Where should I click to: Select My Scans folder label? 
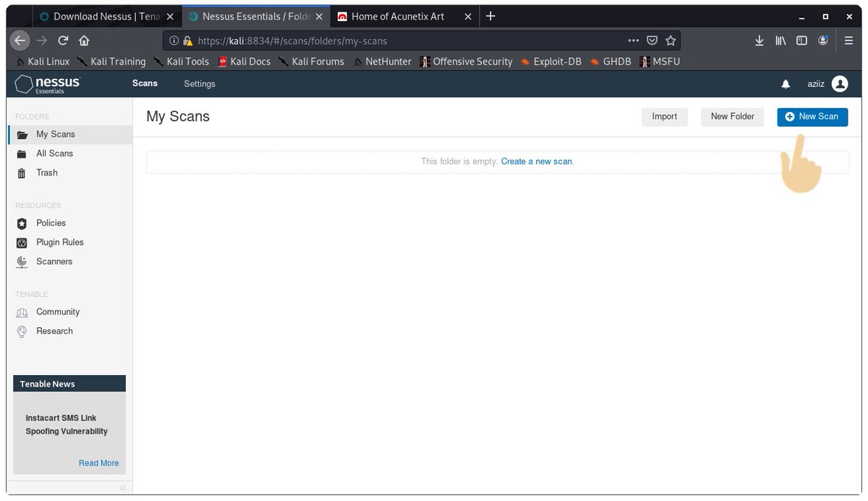(56, 134)
